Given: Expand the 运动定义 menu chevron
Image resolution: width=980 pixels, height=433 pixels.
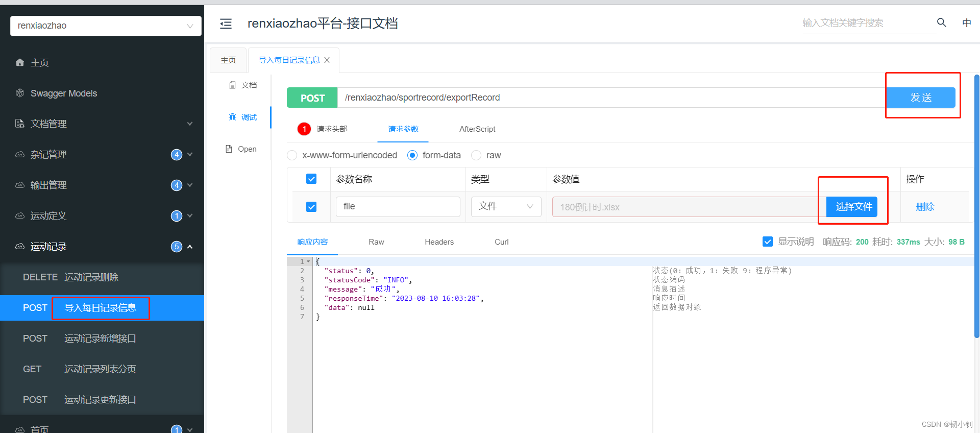Looking at the screenshot, I should 190,215.
